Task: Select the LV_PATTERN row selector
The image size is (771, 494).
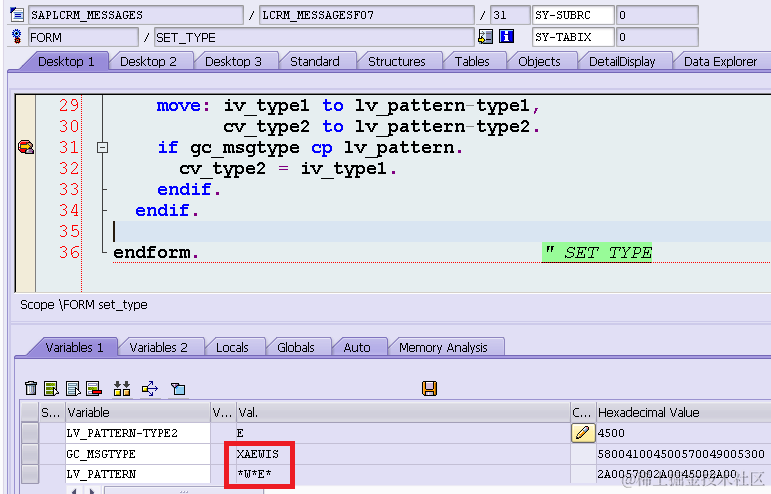Action: click(x=30, y=474)
